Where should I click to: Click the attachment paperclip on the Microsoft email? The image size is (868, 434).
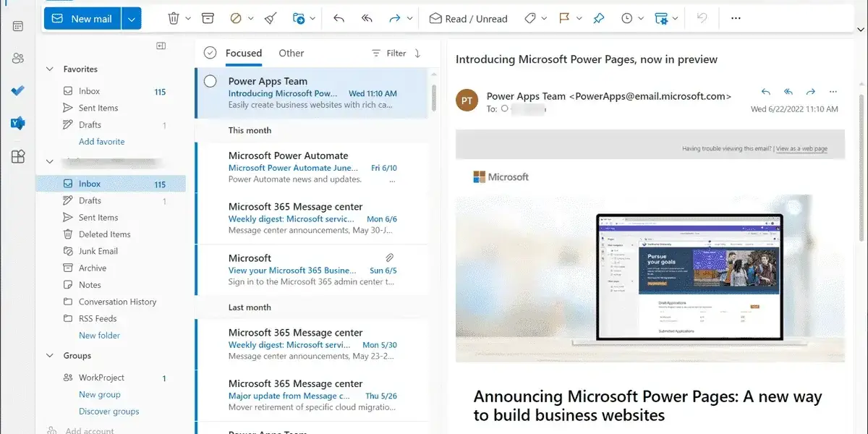pyautogui.click(x=389, y=258)
